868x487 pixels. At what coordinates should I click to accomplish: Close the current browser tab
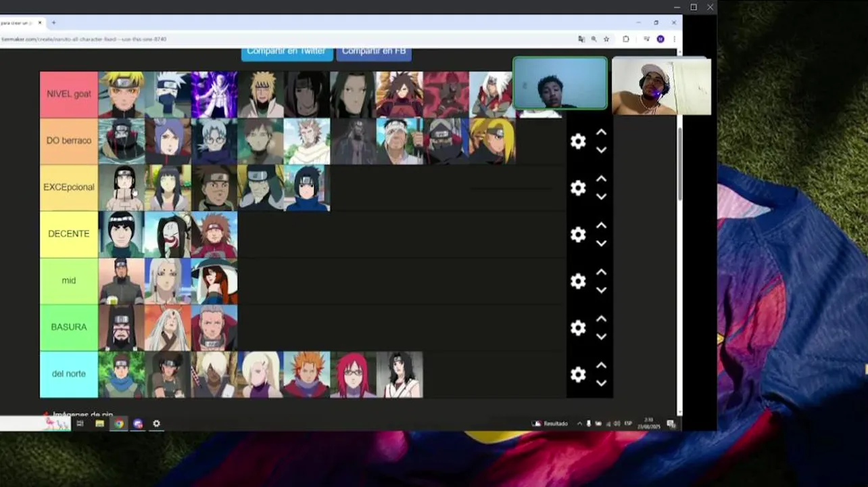(40, 23)
